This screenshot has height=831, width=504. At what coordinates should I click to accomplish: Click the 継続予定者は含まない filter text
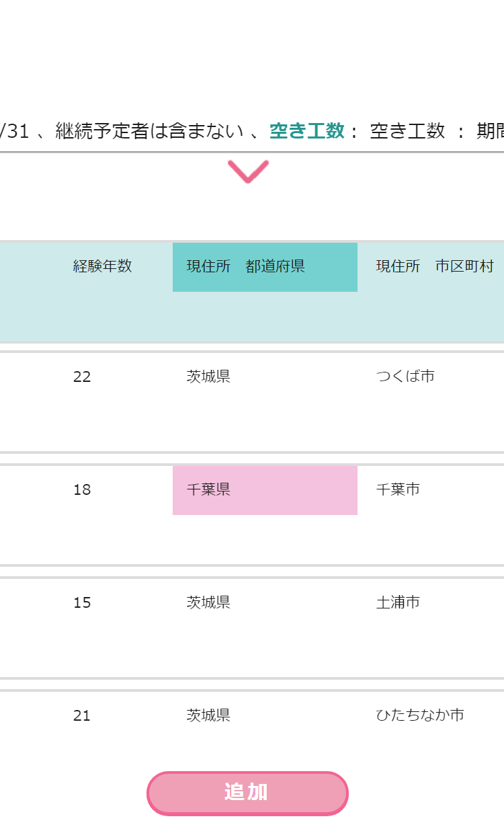149,131
